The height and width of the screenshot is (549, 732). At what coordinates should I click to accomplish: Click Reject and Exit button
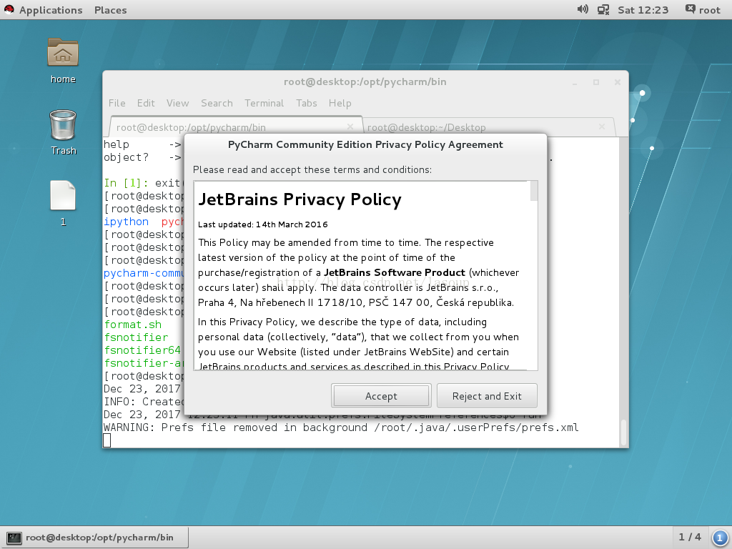tap(486, 396)
